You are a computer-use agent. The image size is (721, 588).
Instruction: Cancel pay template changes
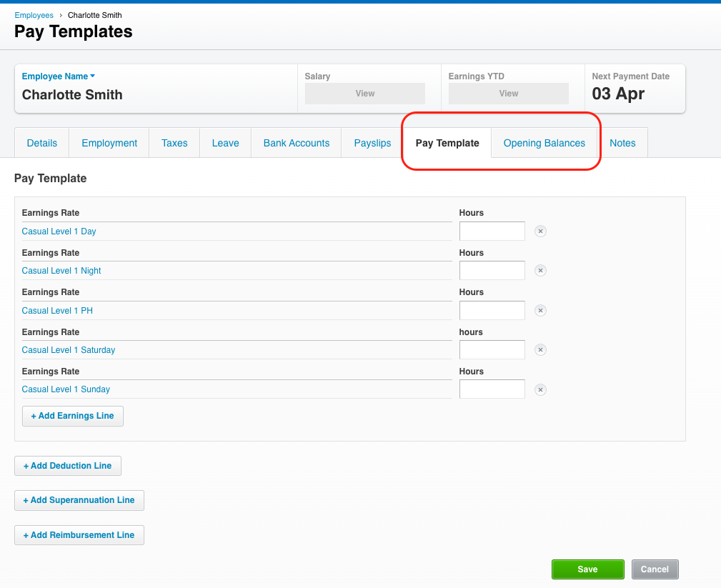coord(655,569)
